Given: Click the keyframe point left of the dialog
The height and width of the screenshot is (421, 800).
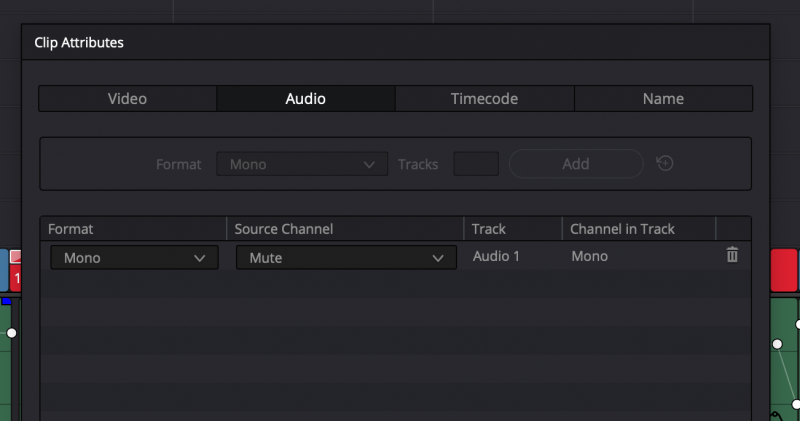Looking at the screenshot, I should click(x=12, y=332).
